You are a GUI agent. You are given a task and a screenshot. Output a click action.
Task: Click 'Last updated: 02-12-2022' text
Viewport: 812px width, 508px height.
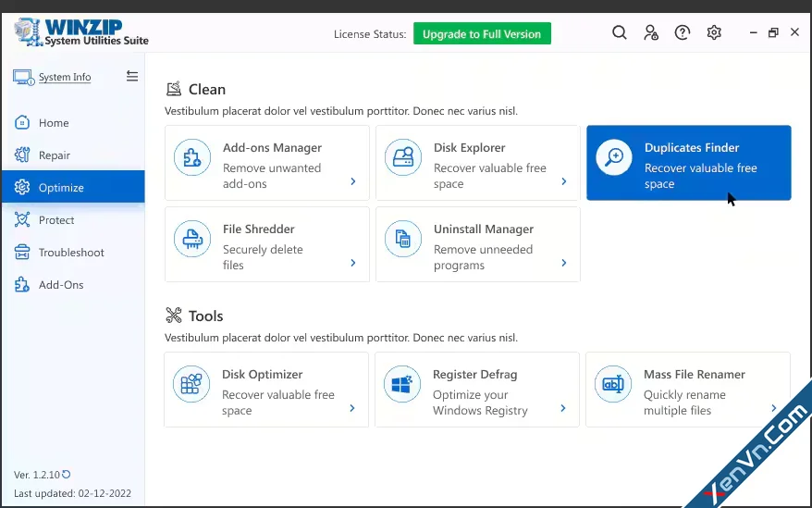(72, 493)
